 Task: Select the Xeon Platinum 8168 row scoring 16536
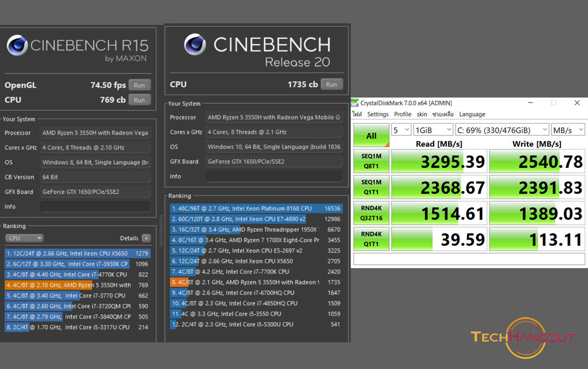click(256, 208)
